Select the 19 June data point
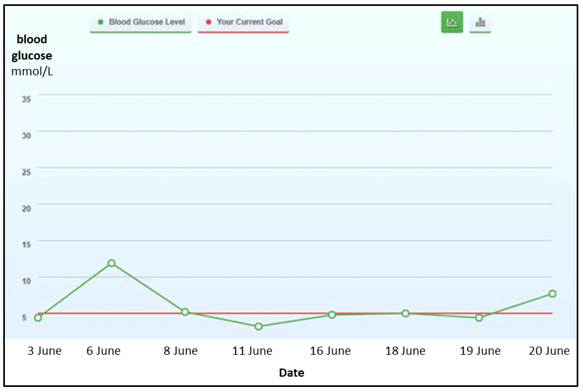Screen dimensions: 583x392 [479, 318]
